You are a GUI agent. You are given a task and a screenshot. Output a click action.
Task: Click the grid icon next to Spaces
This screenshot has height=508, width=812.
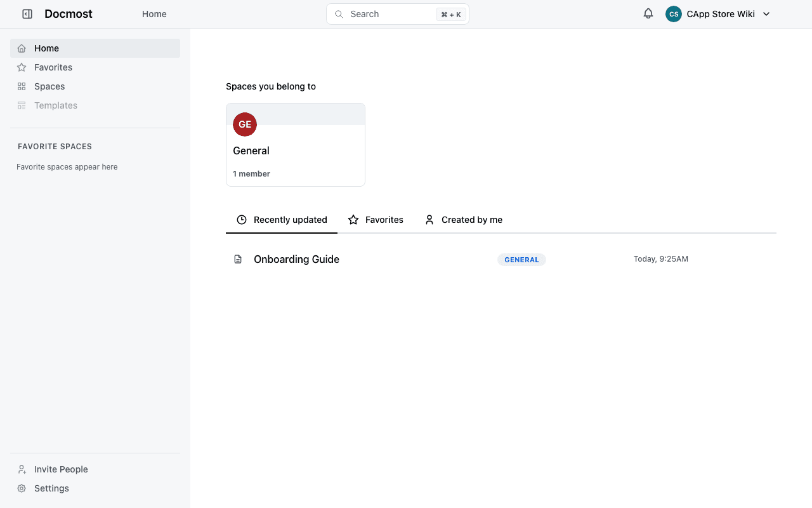(22, 86)
